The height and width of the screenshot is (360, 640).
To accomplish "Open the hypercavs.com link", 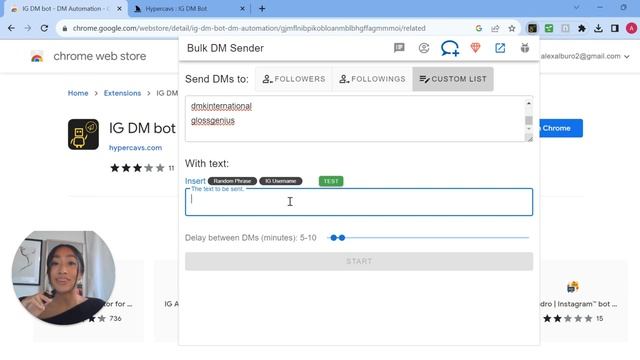I will pos(135,148).
